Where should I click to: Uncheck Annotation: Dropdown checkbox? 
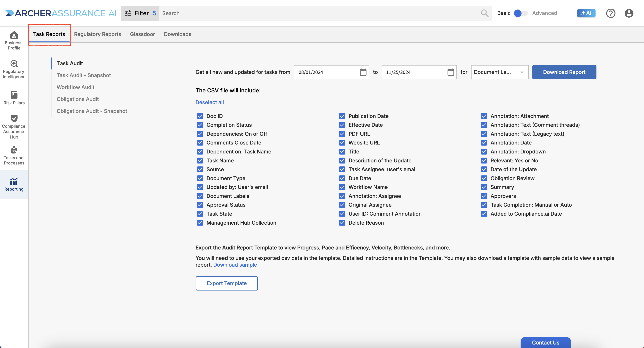(x=484, y=152)
